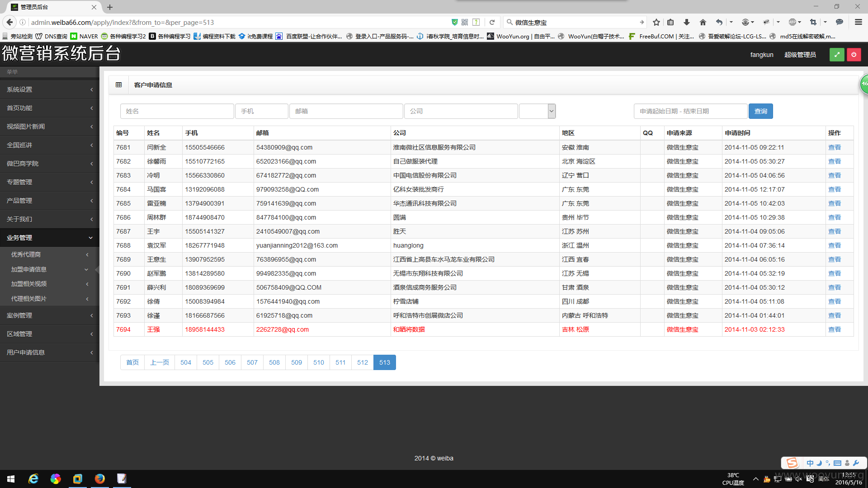The width and height of the screenshot is (868, 488).
Task: Click the 查询 search button
Action: 760,111
